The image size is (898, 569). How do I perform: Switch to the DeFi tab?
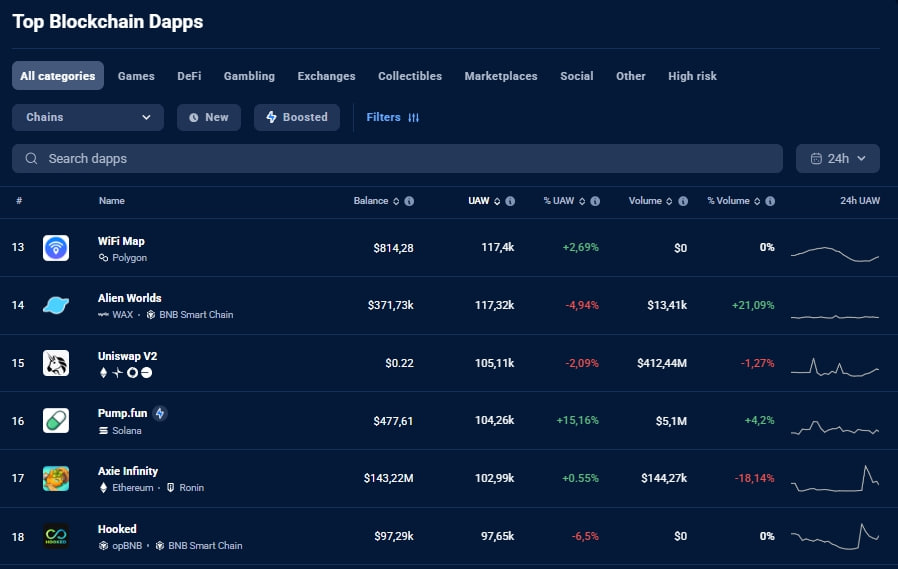point(189,76)
